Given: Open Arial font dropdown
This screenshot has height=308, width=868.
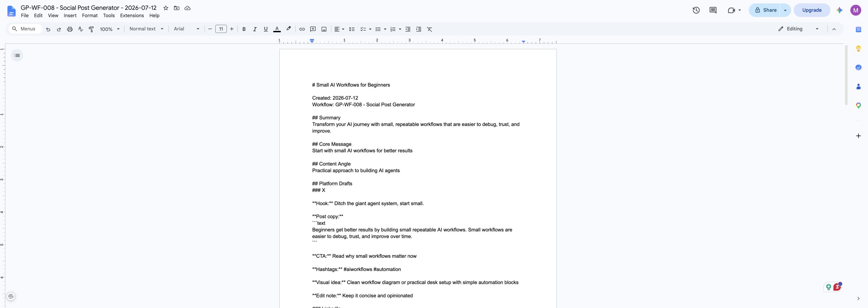Looking at the screenshot, I should pos(186,29).
